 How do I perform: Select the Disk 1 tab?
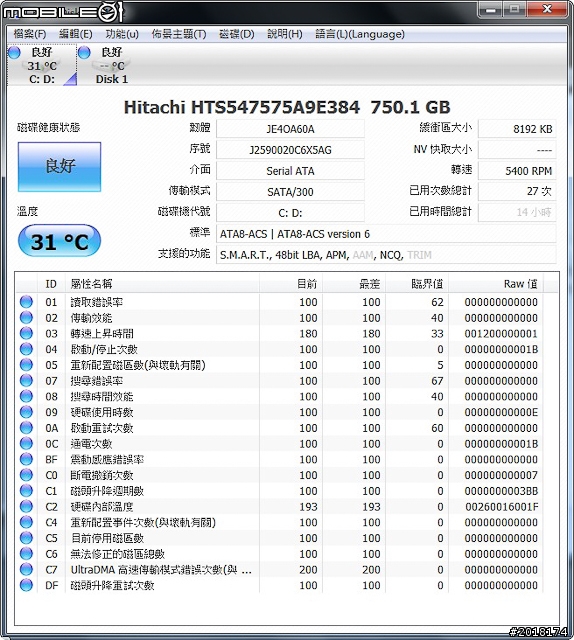[x=111, y=65]
